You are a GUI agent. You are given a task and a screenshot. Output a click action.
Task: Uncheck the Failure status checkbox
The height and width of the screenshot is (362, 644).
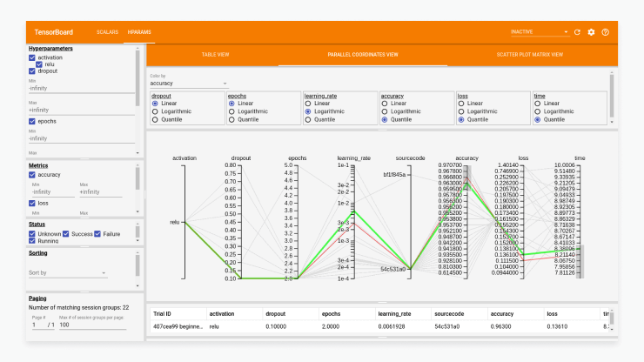[97, 234]
